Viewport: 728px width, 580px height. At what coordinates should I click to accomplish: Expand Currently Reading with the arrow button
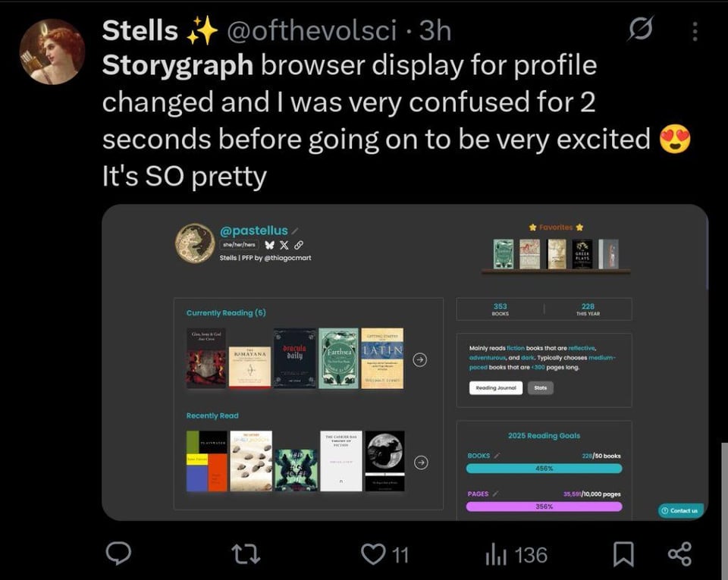click(x=419, y=360)
